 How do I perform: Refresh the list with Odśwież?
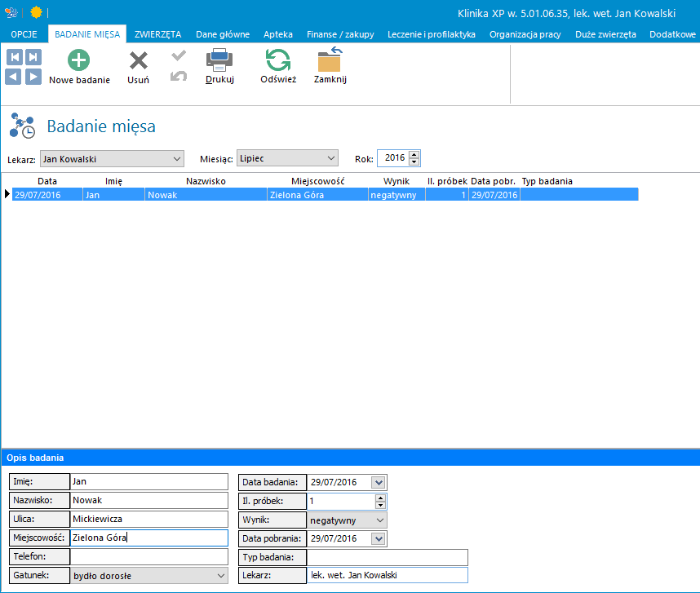[278, 66]
